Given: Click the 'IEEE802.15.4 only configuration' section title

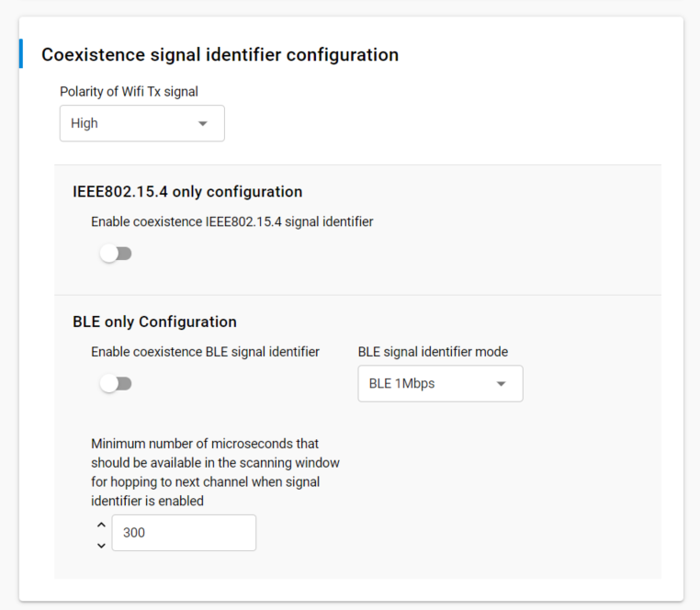Looking at the screenshot, I should click(x=187, y=192).
